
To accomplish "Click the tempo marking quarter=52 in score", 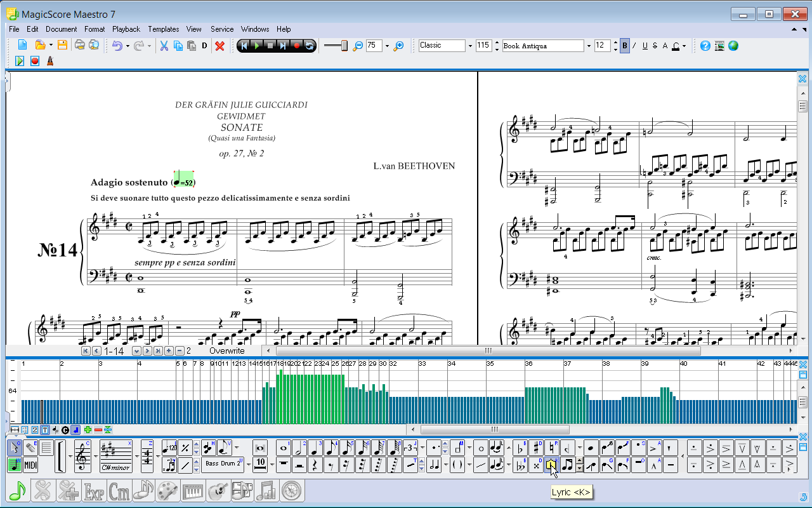I will click(x=184, y=179).
